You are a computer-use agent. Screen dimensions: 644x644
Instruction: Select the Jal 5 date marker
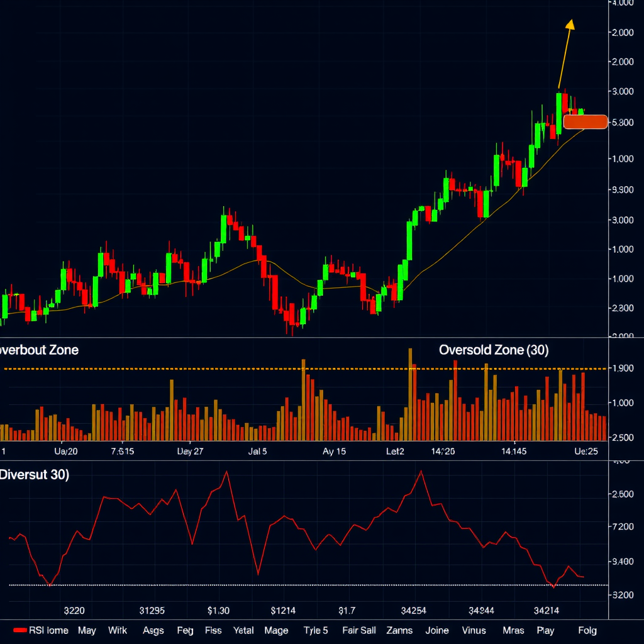[258, 451]
